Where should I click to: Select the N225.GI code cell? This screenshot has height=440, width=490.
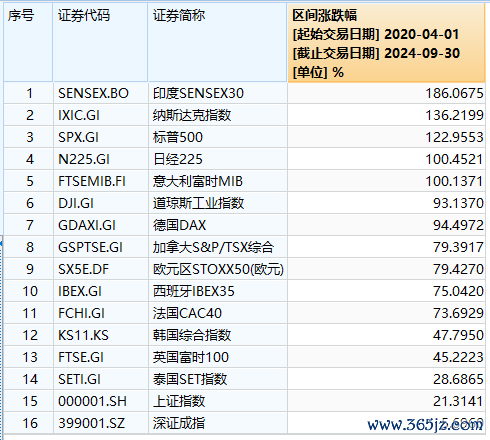[100, 159]
